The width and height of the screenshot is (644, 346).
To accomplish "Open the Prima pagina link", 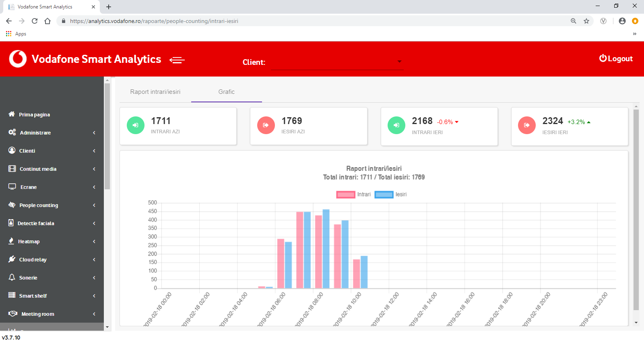I will (x=35, y=114).
